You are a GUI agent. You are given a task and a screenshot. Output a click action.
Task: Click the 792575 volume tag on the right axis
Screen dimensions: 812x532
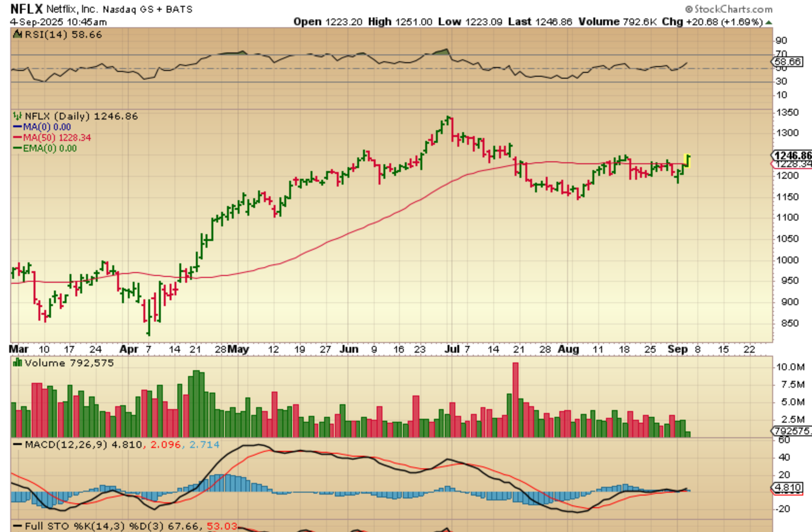(792, 431)
